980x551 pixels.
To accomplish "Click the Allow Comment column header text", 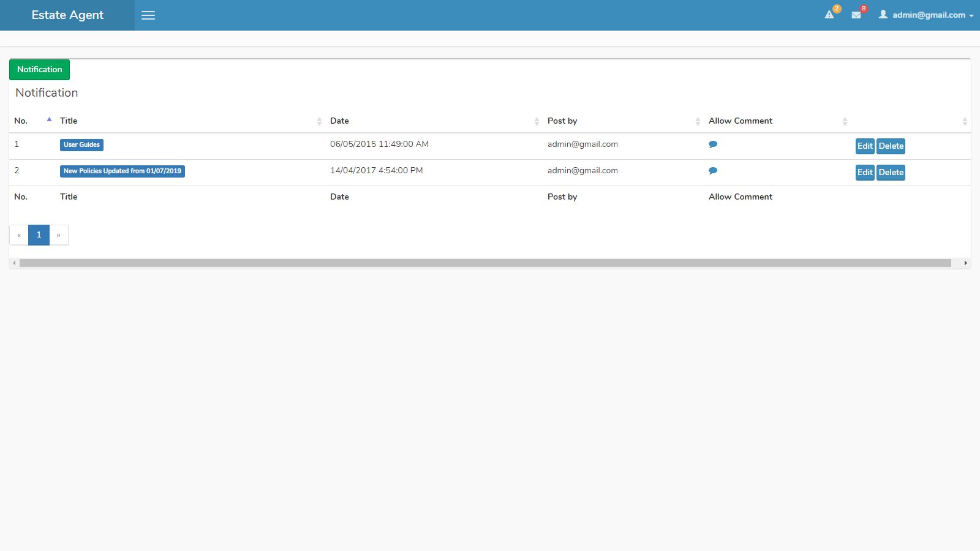I will [741, 121].
